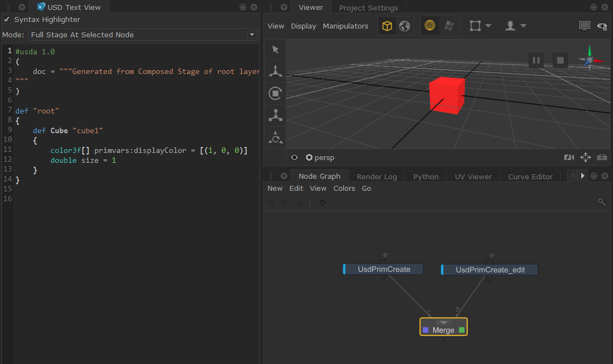Click the green square on Merge node
Viewport: 613px width, 364px height.
tap(462, 330)
